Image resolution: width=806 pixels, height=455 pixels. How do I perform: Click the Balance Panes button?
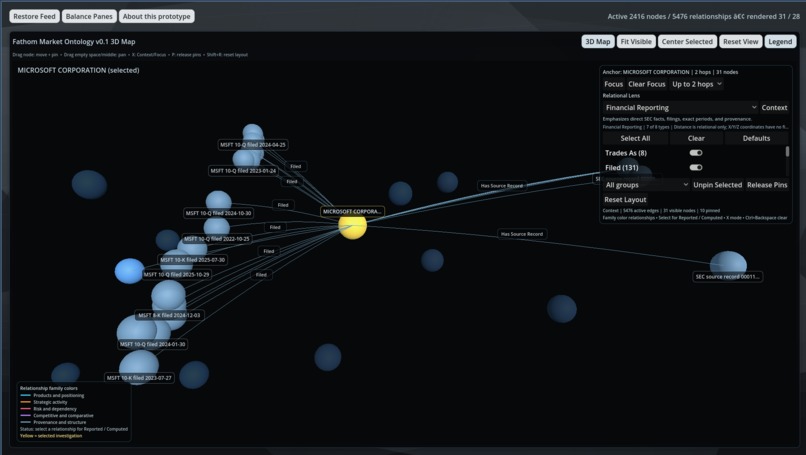point(89,16)
